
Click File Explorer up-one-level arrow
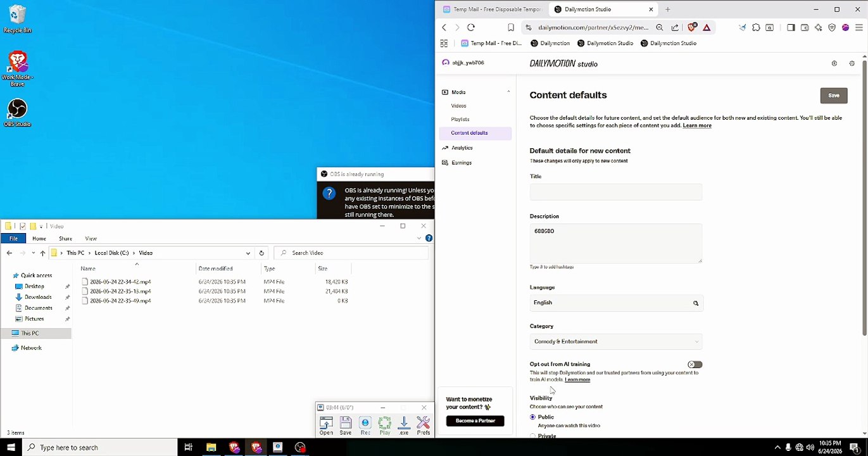42,253
